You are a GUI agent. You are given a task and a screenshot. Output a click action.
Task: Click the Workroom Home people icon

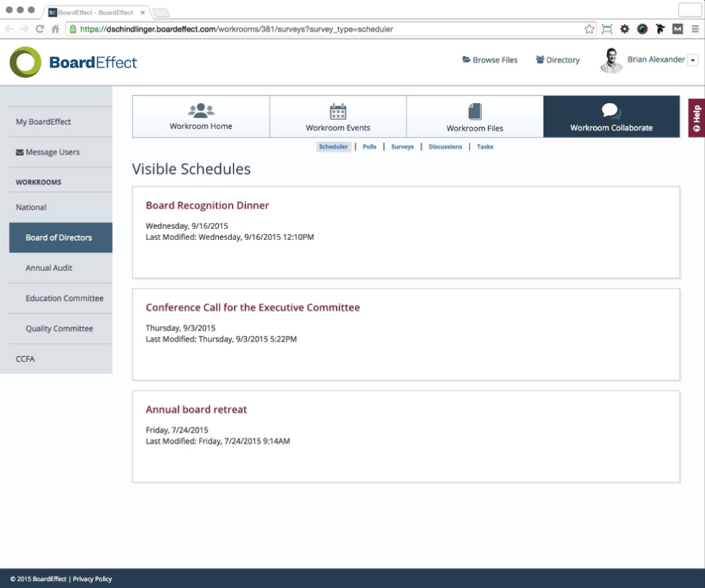coord(201,110)
